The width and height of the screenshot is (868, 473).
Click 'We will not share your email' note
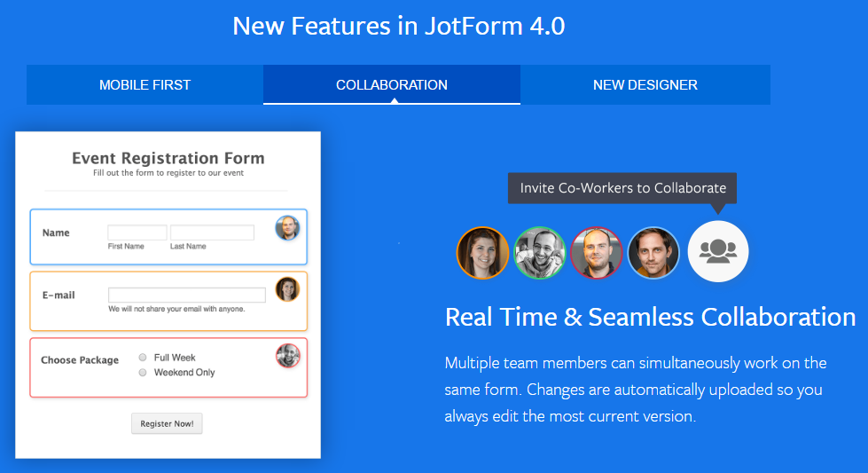(x=176, y=309)
